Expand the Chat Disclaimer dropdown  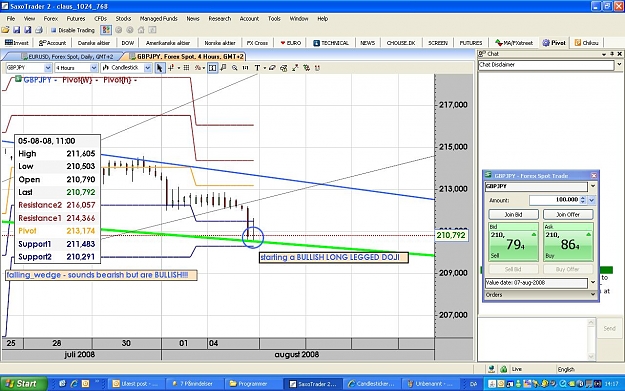pyautogui.click(x=619, y=65)
